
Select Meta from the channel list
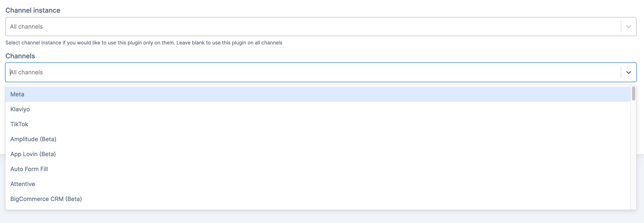(318, 94)
